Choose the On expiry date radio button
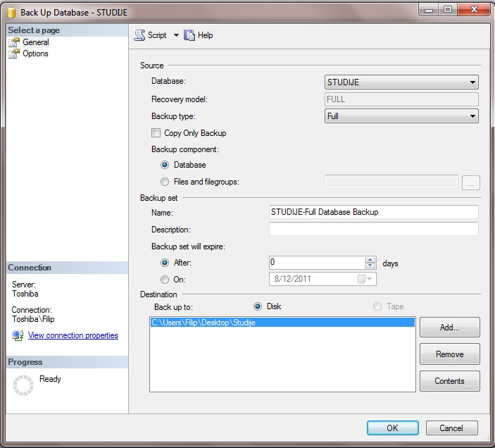The height and width of the screenshot is (448, 495). coord(165,279)
